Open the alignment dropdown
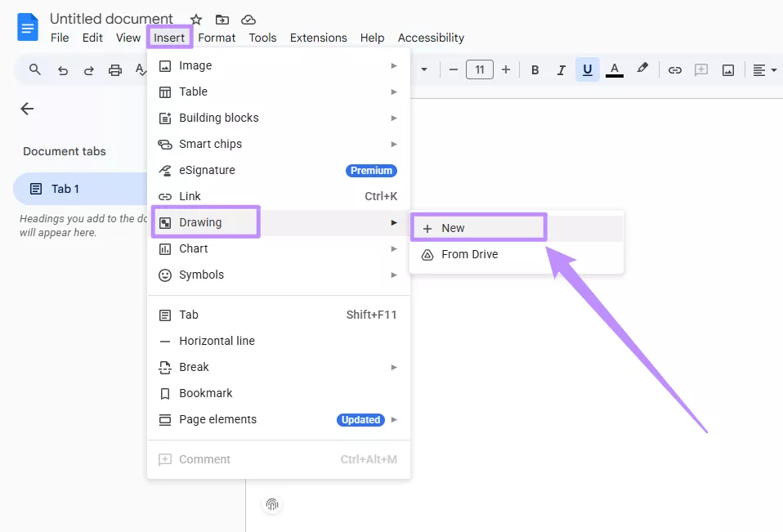 tap(763, 69)
